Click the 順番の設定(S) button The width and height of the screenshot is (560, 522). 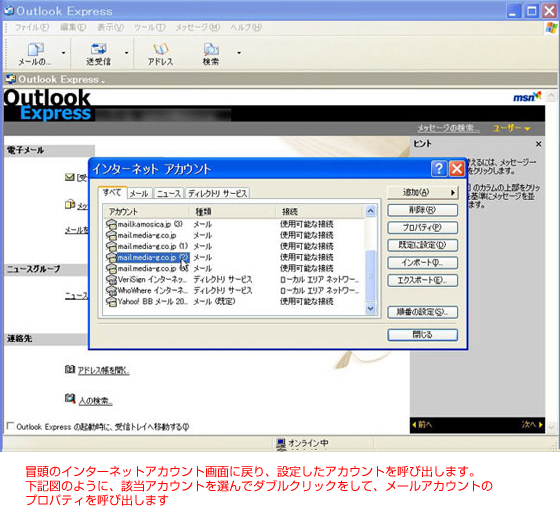(x=422, y=312)
